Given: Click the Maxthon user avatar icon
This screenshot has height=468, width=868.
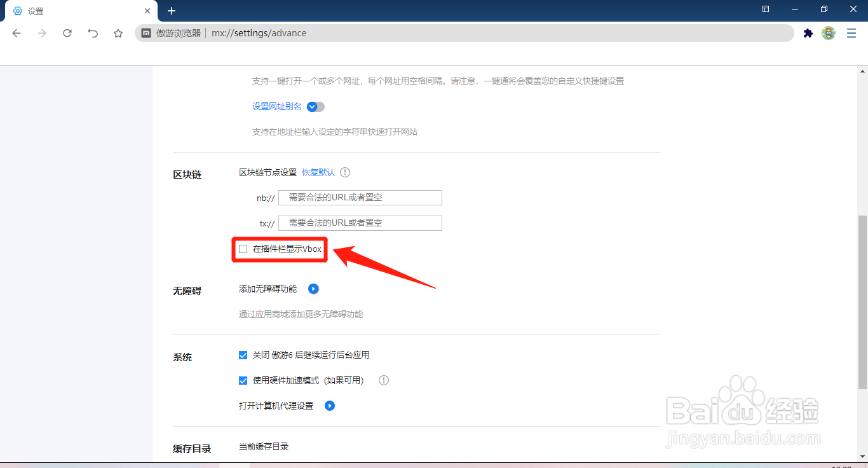Looking at the screenshot, I should coord(828,33).
